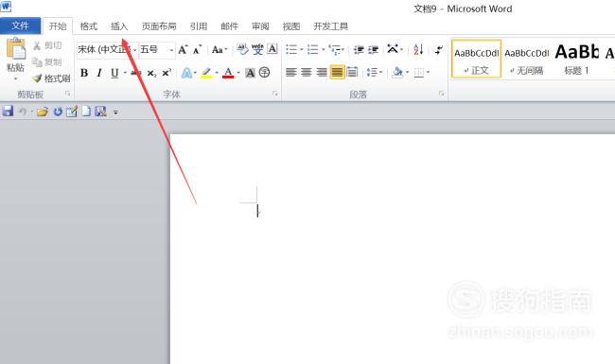Viewport: 615px width, 364px height.
Task: Open the Customize Quick Access Toolbar dropdown
Action: point(115,113)
